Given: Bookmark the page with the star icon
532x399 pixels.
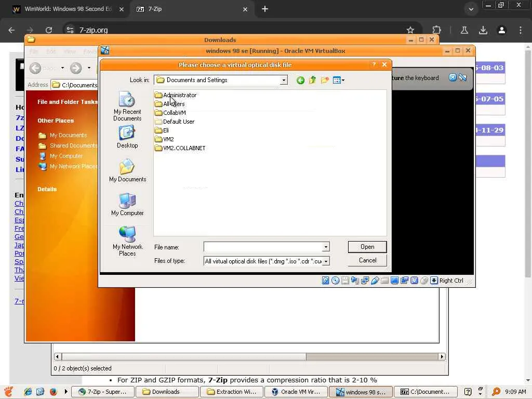Looking at the screenshot, I should (410, 30).
